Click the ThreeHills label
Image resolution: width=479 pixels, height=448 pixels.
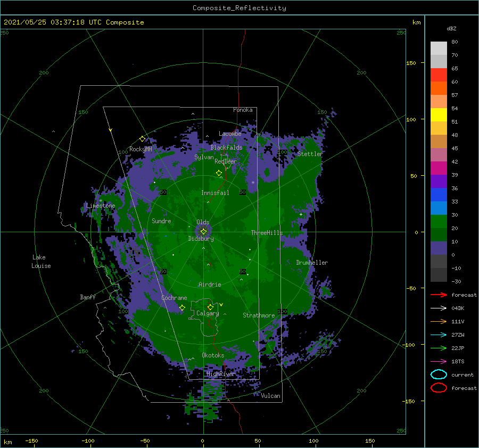[267, 233]
